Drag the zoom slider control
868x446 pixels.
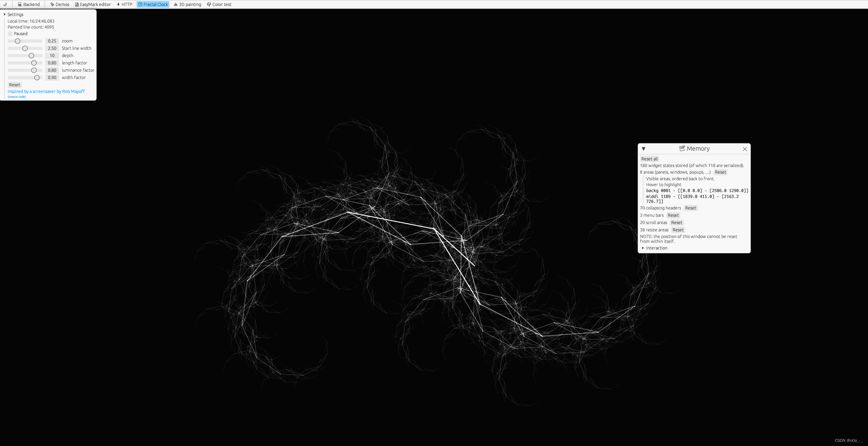(17, 40)
